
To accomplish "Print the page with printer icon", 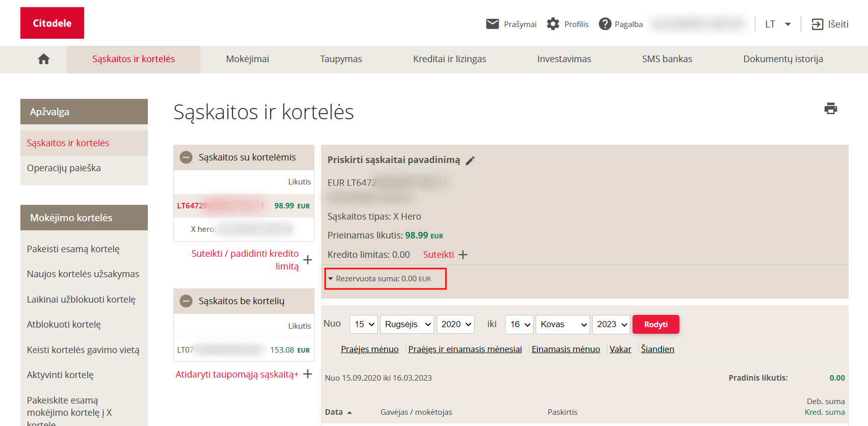I will [x=831, y=109].
